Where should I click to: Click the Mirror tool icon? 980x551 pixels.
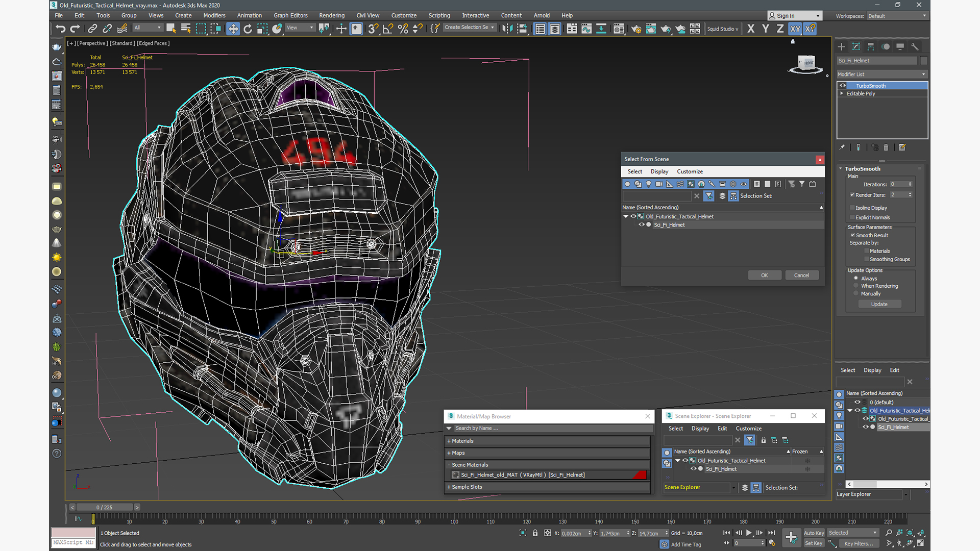tap(507, 29)
